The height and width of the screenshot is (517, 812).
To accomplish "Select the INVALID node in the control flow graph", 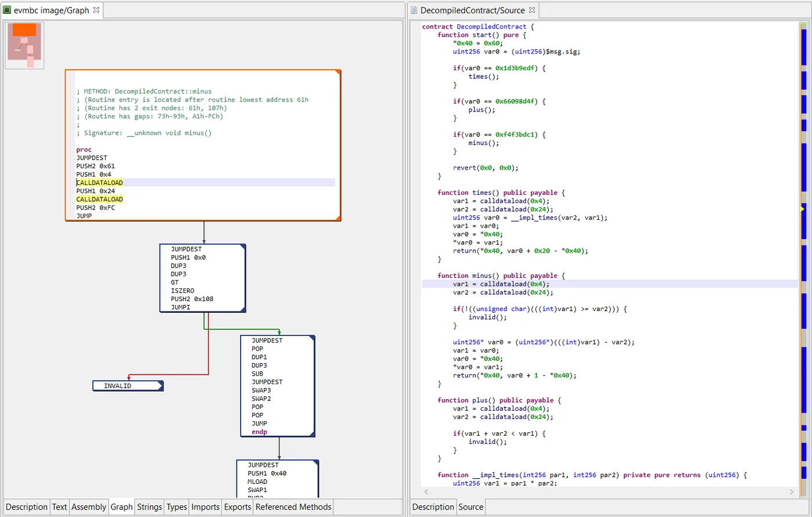I will tap(127, 385).
